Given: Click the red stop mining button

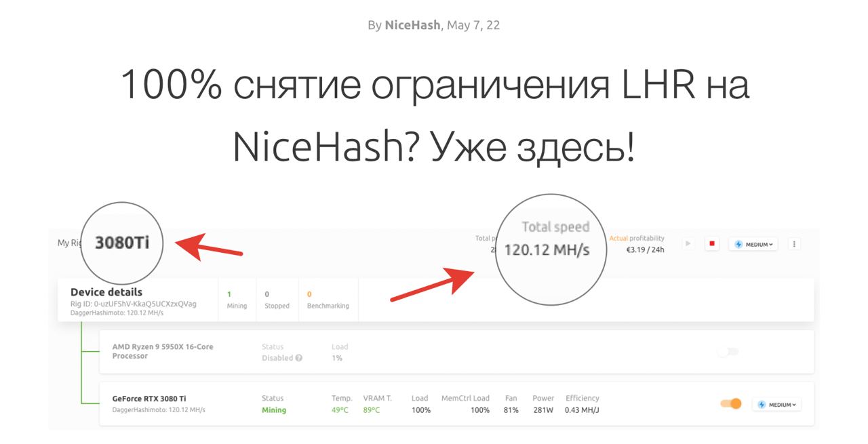Looking at the screenshot, I should (x=712, y=244).
